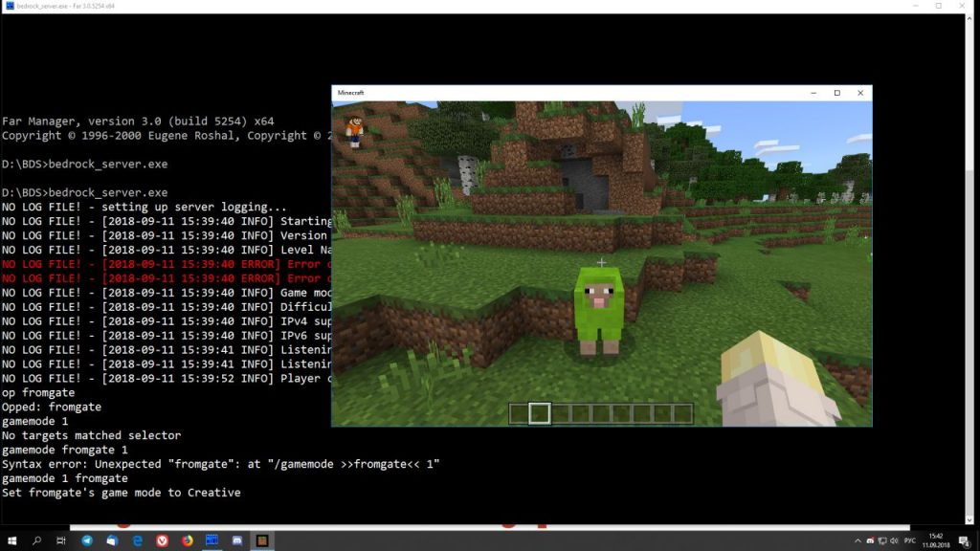
Task: Maximize the bedrock_server.exe Far window
Action: (939, 6)
